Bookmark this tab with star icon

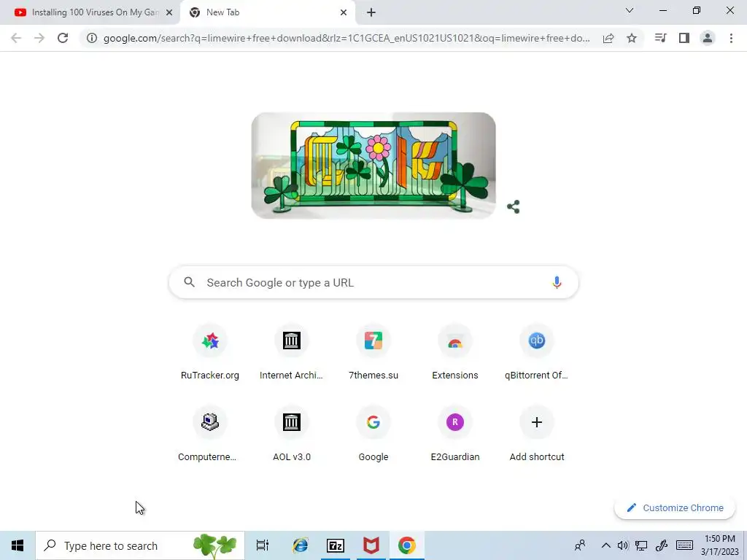[x=632, y=38]
